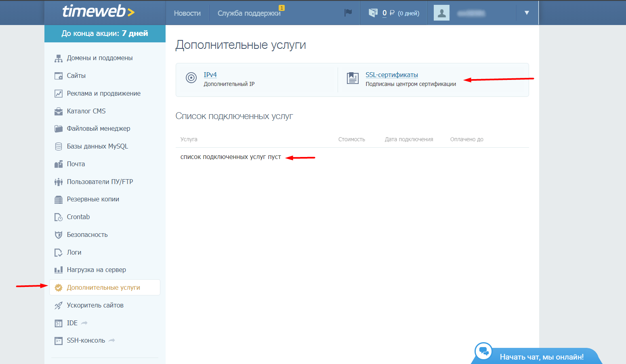The width and height of the screenshot is (626, 364).
Task: Go to Домены и поддомены section
Action: click(x=99, y=58)
